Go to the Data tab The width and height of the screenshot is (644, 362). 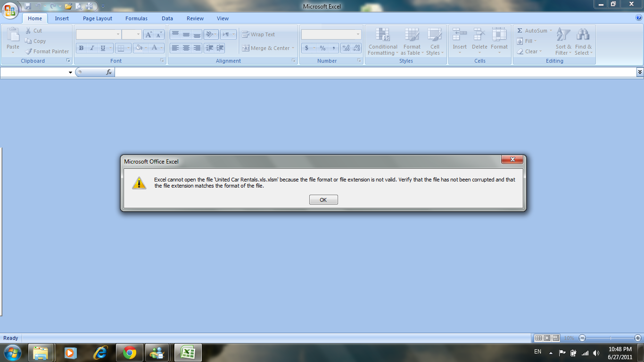[167, 18]
